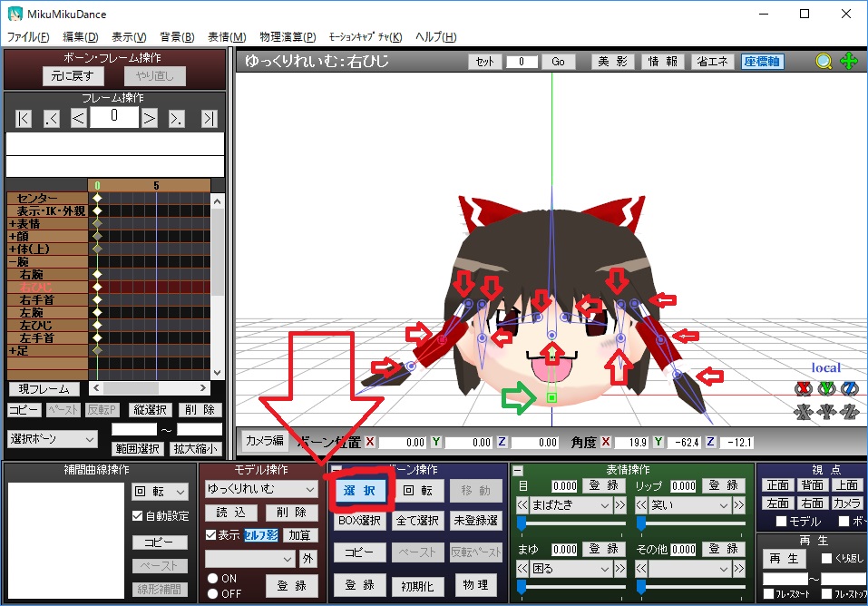Select the OFF radio button

coord(214,593)
